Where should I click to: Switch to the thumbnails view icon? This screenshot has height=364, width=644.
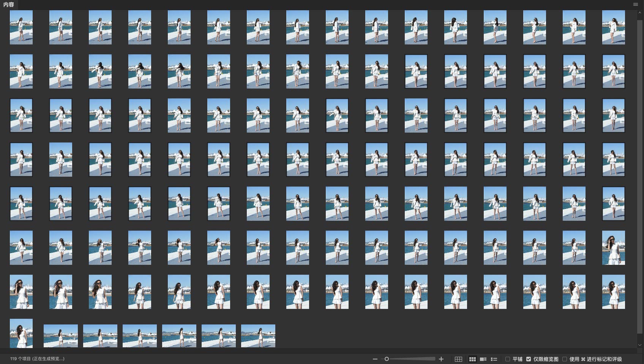(x=472, y=359)
